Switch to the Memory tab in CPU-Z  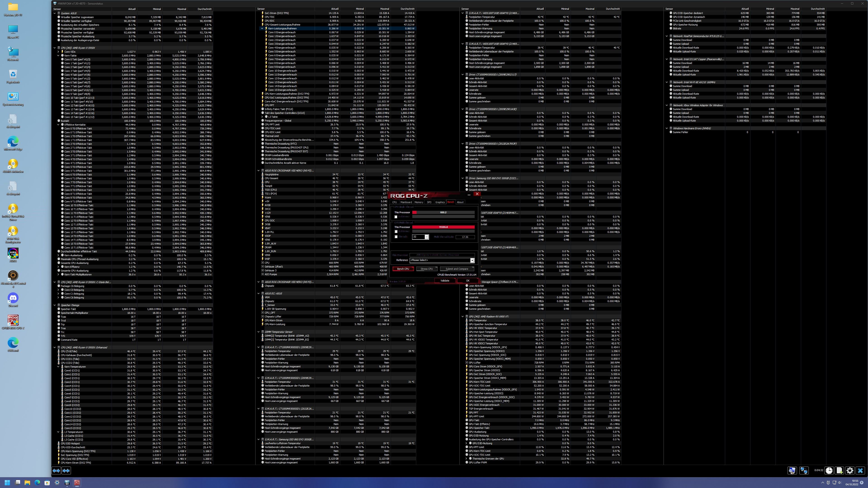[419, 202]
